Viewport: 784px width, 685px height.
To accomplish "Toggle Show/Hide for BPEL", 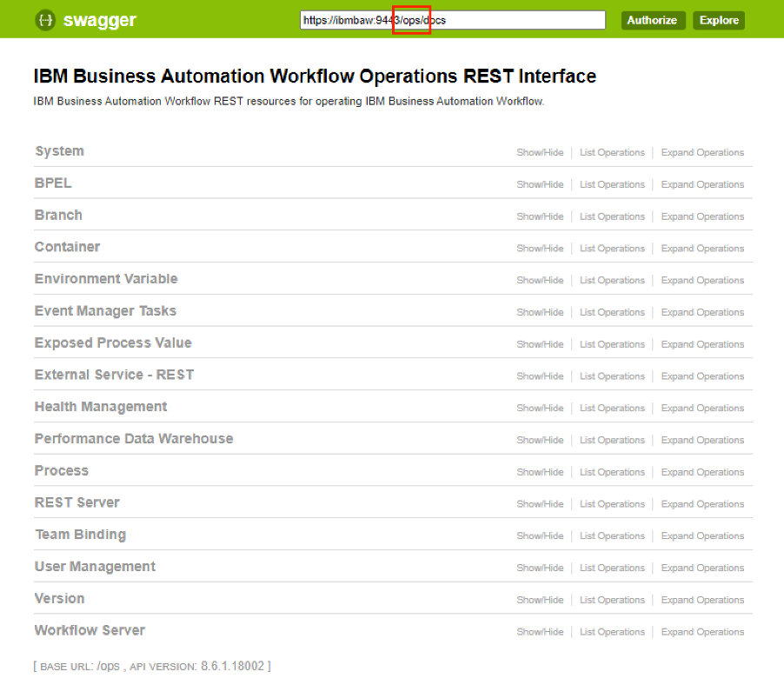I will point(540,184).
